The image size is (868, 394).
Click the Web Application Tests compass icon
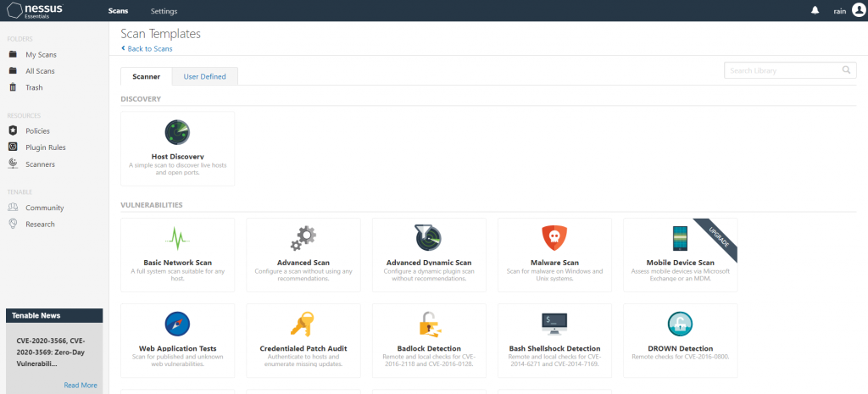[177, 325]
